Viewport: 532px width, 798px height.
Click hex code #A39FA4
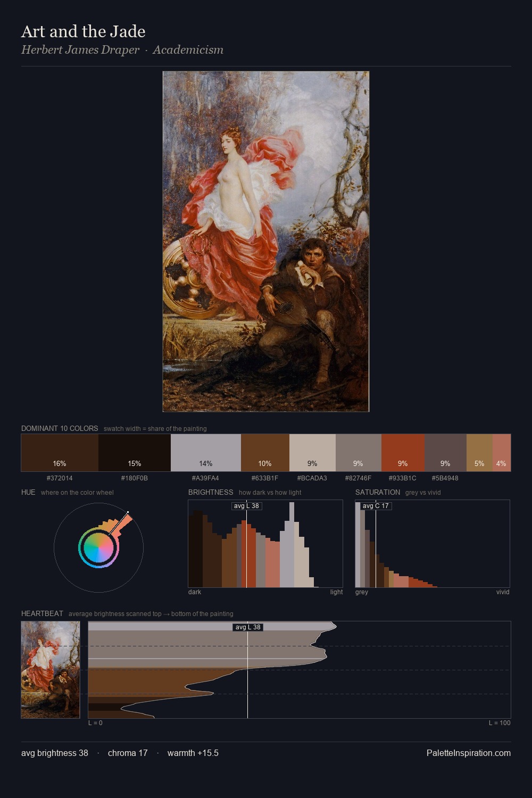205,478
